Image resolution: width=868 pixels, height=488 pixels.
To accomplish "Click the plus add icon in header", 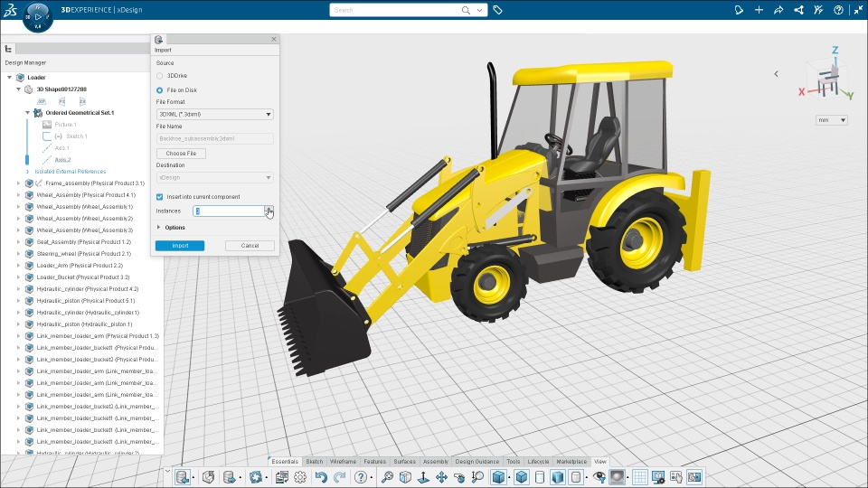I will point(759,10).
